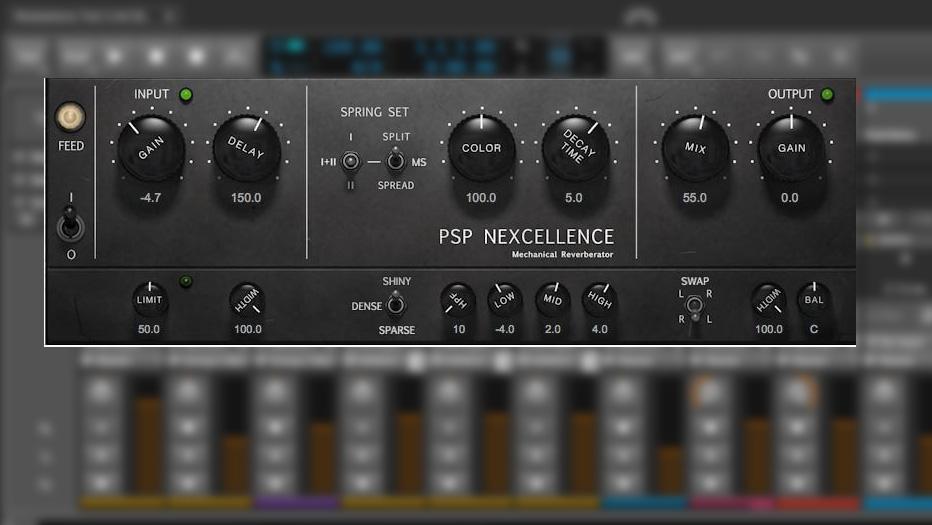This screenshot has width=932, height=525.
Task: Click the BAL balance knob
Action: 814,300
